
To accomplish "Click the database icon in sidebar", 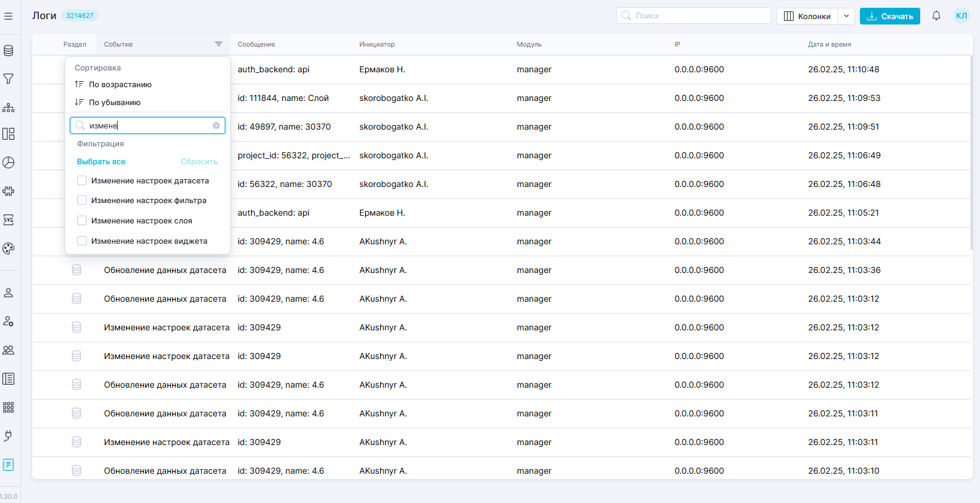I will click(x=8, y=51).
